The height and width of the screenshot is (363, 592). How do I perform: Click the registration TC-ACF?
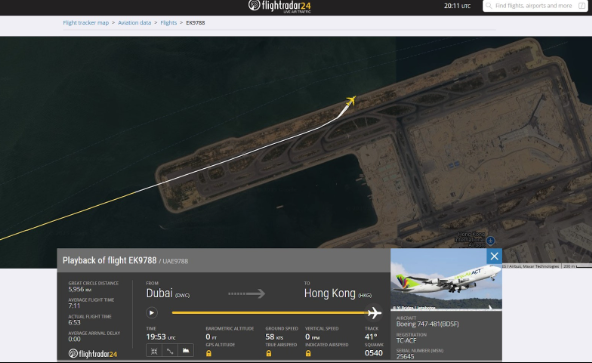(x=406, y=340)
